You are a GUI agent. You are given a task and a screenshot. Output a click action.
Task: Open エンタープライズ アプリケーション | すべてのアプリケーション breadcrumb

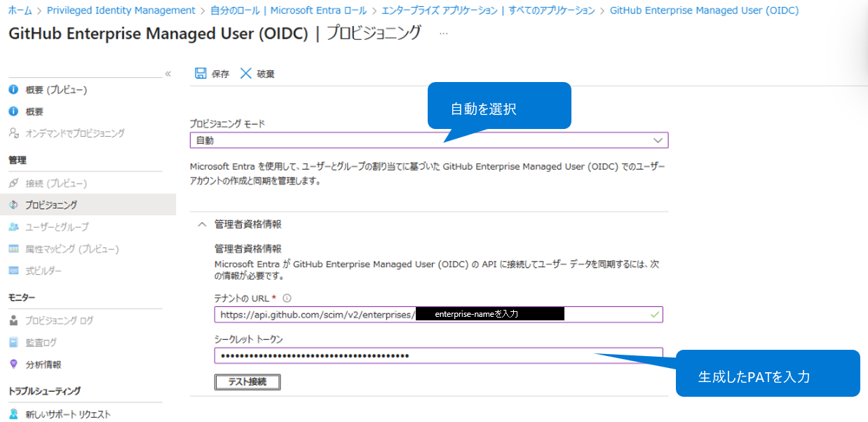coord(488,11)
